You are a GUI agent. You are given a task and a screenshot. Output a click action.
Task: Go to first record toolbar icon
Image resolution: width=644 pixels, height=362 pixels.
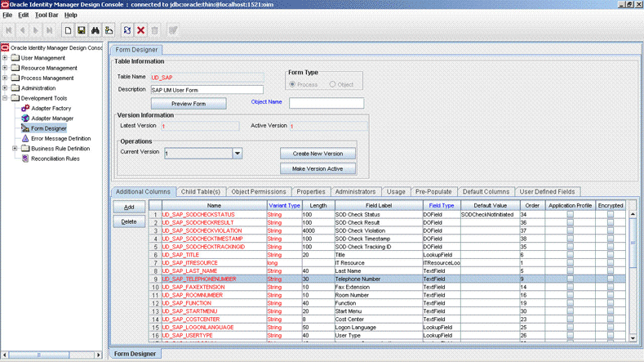click(9, 30)
